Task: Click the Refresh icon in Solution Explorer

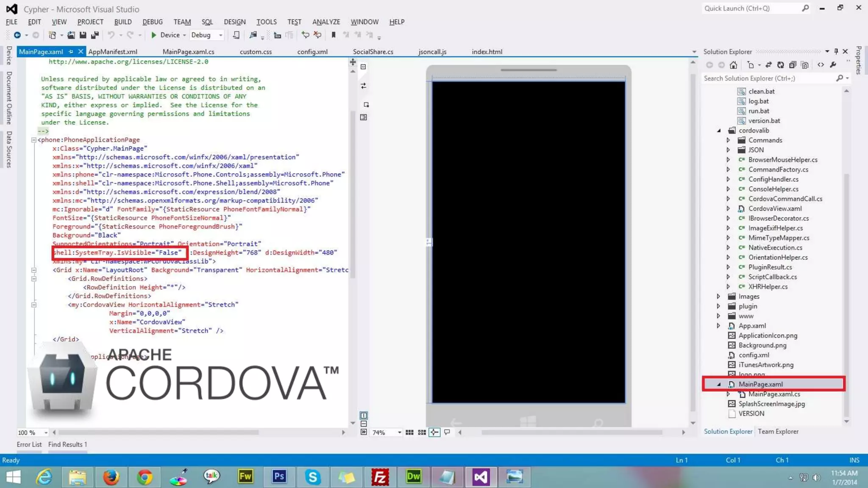Action: 780,65
